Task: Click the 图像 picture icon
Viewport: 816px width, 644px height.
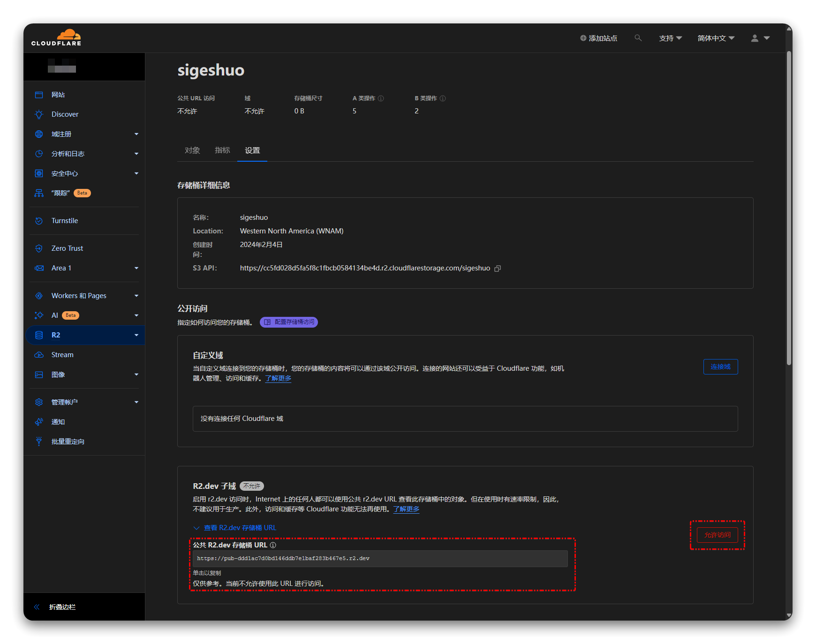Action: point(39,374)
